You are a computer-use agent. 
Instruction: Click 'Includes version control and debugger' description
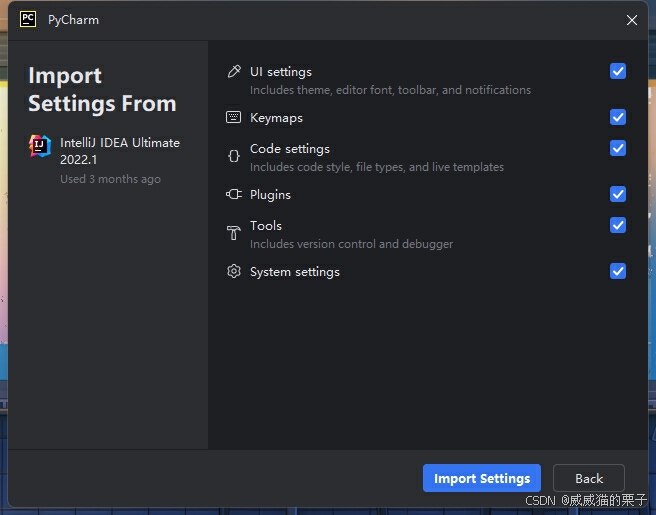[351, 244]
